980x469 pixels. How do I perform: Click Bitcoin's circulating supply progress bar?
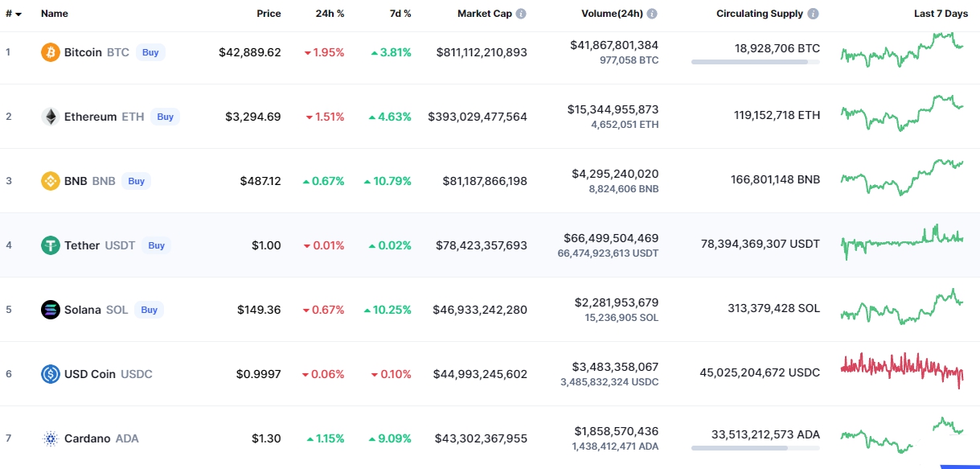pos(756,61)
